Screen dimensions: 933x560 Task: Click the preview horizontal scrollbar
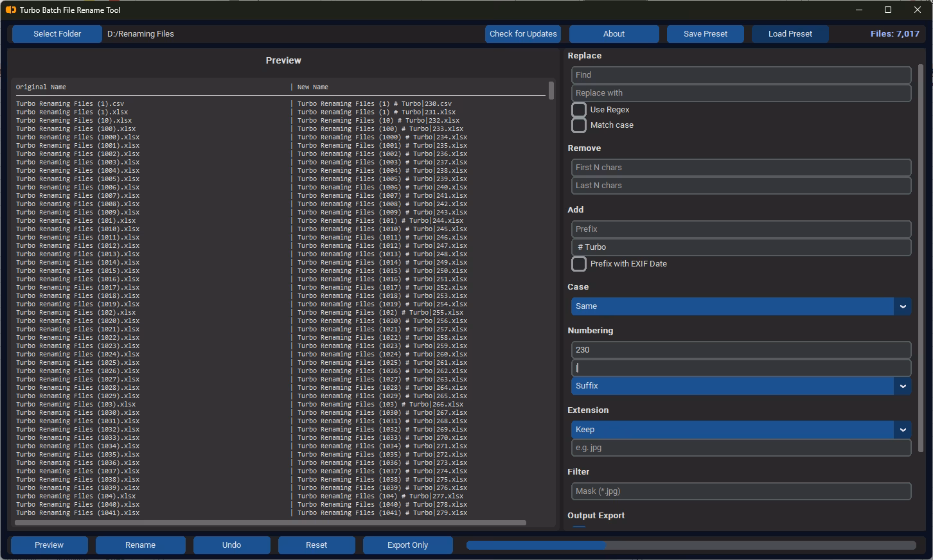(x=270, y=523)
